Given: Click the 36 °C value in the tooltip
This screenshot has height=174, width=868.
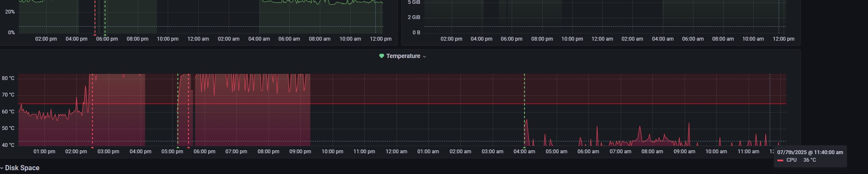Looking at the screenshot, I should point(810,160).
